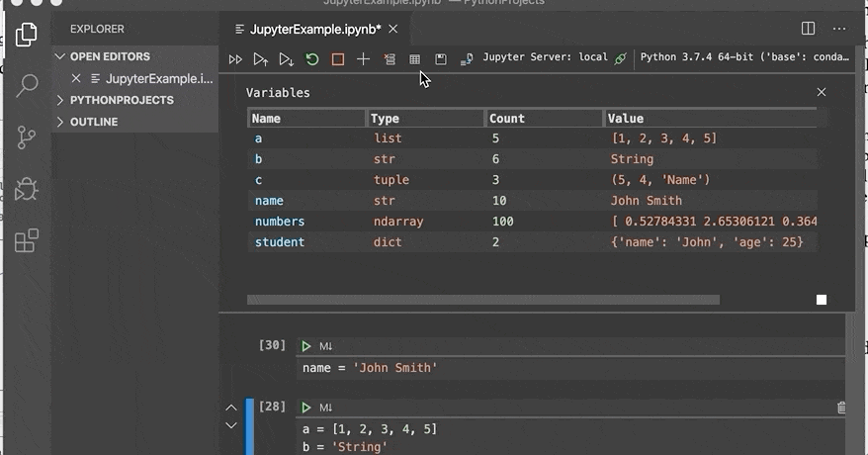Click the 'John Smith' value cell
This screenshot has width=868, height=455.
647,201
